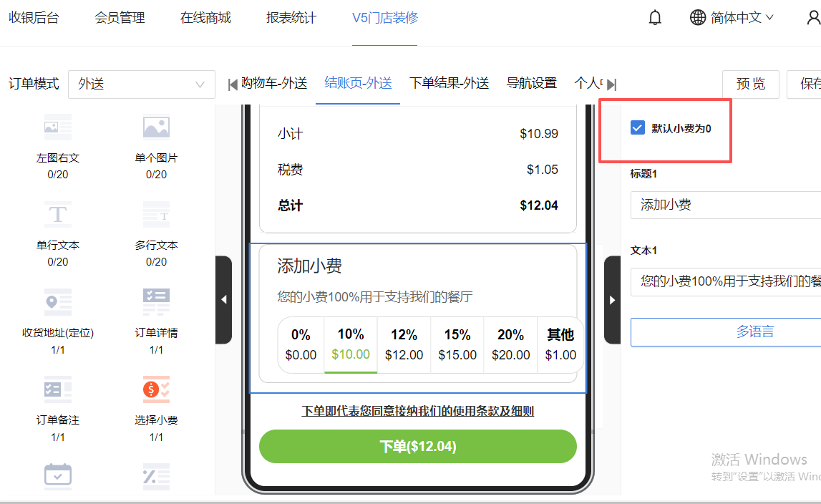This screenshot has width=821, height=504.
Task: Open the 会员管理 menu
Action: (x=120, y=18)
